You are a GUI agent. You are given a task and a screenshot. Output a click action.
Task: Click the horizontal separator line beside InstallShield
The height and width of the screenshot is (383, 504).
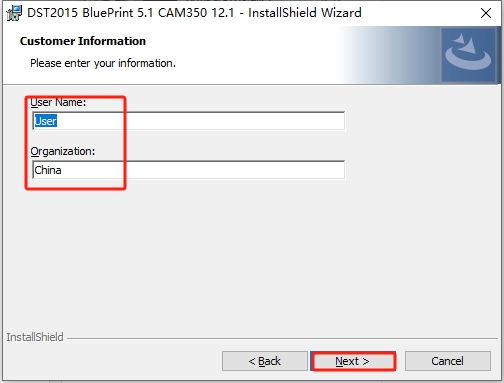282,339
